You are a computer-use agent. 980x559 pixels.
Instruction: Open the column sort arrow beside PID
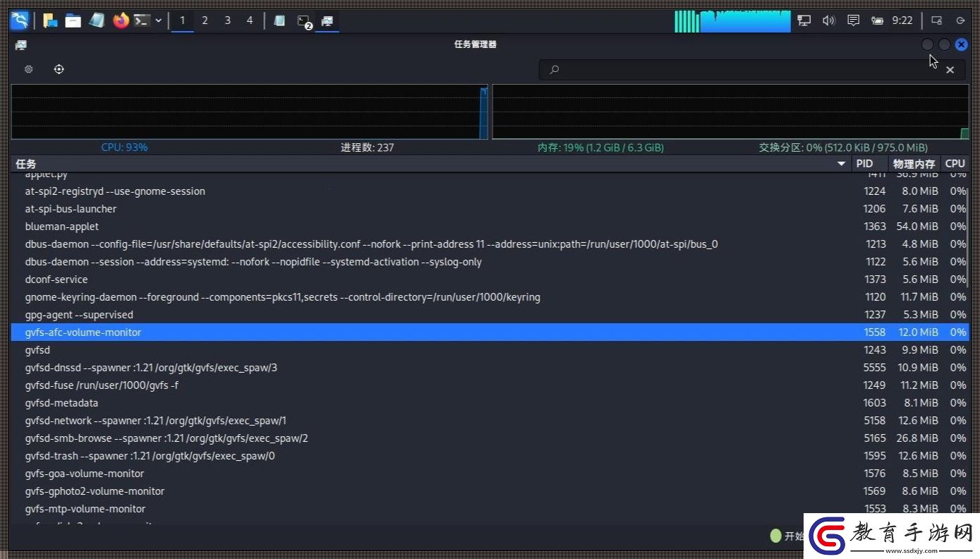tap(841, 164)
